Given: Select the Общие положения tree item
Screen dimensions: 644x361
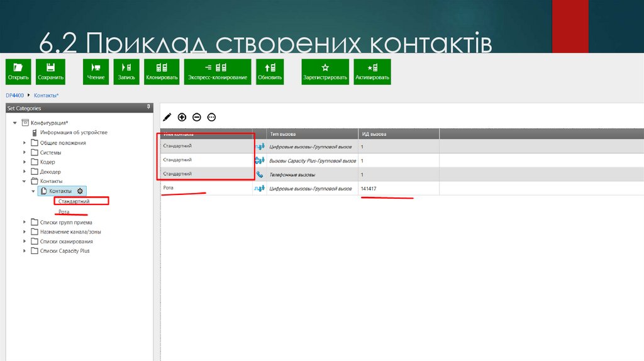Looking at the screenshot, I should (x=63, y=143).
